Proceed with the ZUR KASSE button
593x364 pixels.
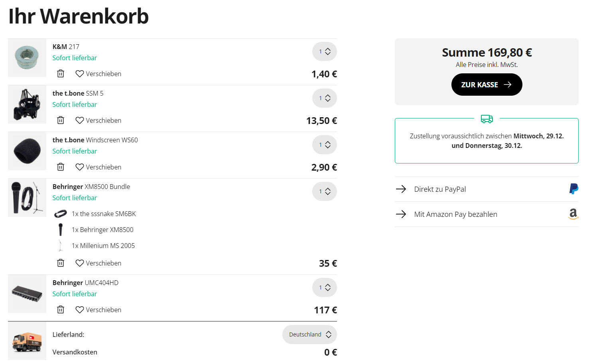click(487, 85)
